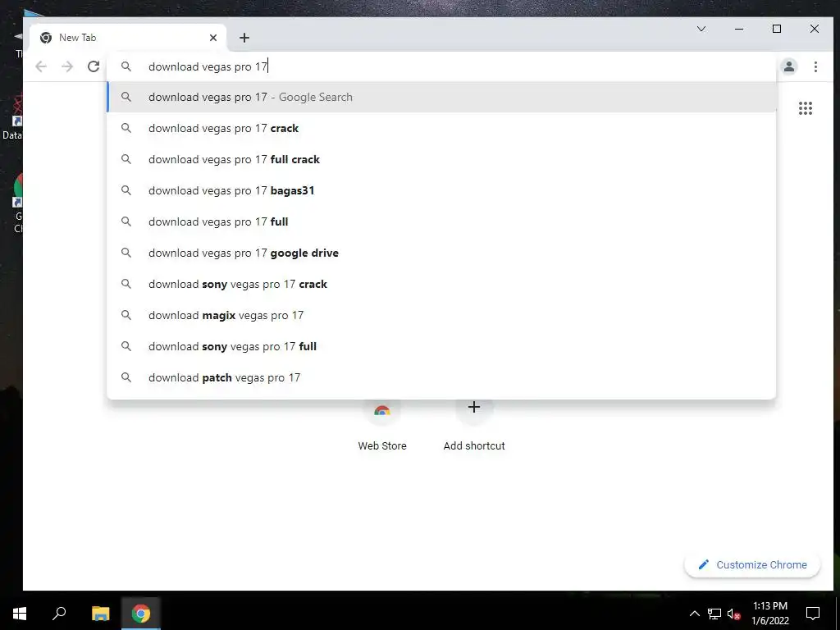Maximize the Chrome window
This screenshot has height=630, width=840.
[x=777, y=29]
